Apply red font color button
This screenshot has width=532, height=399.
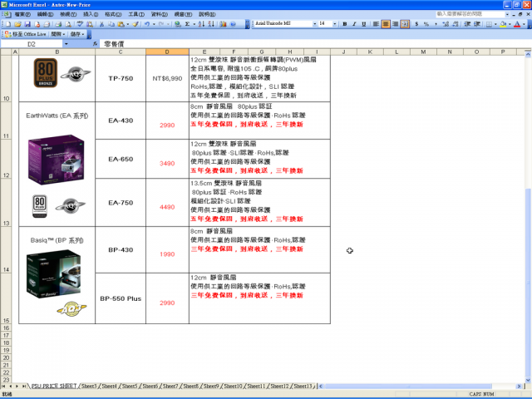pyautogui.click(x=517, y=24)
